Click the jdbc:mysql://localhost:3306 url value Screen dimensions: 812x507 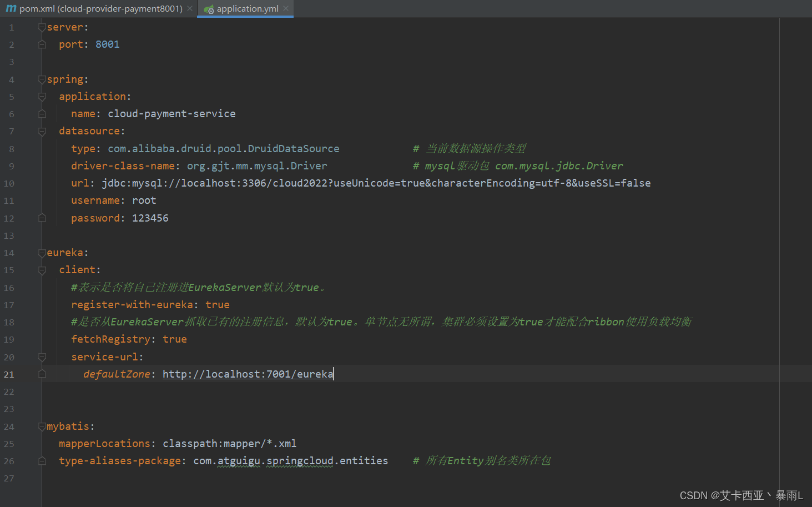376,183
